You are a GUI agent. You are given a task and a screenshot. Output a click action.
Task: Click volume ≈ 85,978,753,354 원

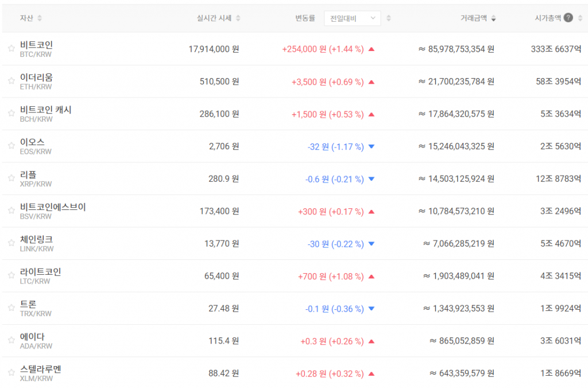[457, 49]
